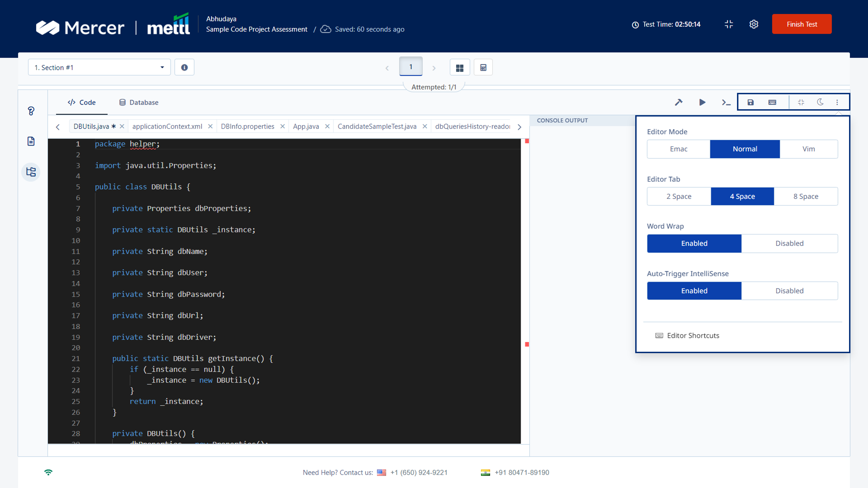Close the DBUtils.java tab

click(122, 126)
